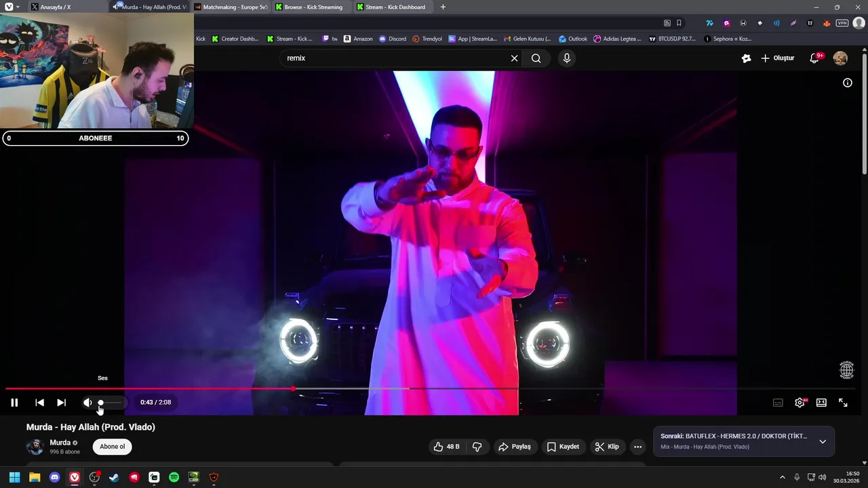Bookmark this page icon in address bar

(679, 23)
